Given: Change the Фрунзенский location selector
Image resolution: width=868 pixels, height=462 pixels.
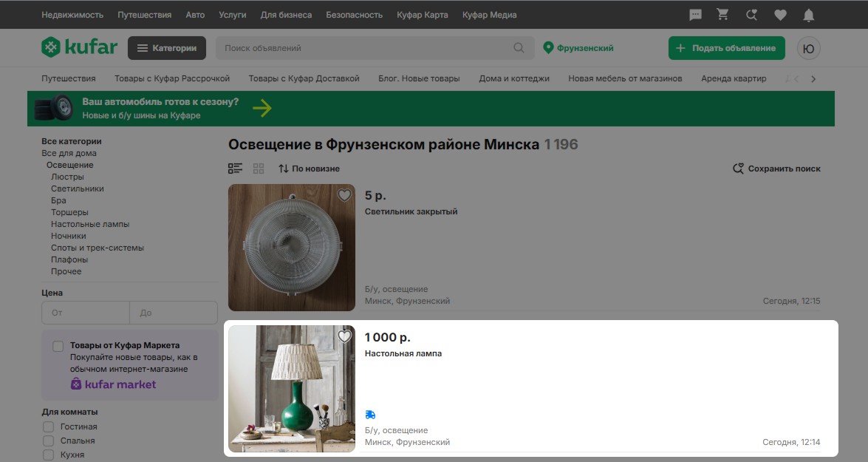Looking at the screenshot, I should pyautogui.click(x=578, y=48).
